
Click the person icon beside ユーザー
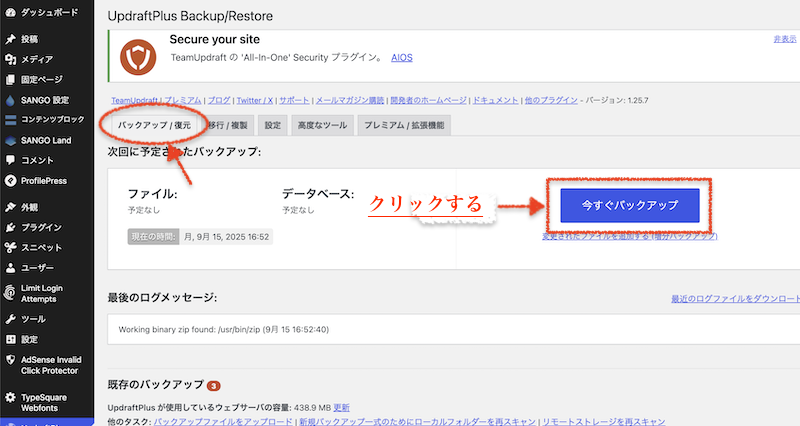[x=10, y=268]
